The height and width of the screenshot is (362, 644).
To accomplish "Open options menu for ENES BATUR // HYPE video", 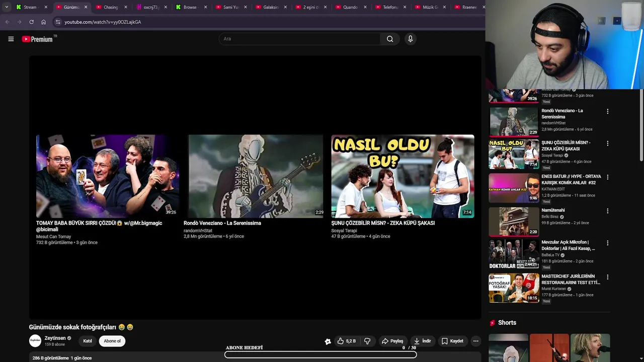I will pyautogui.click(x=607, y=177).
